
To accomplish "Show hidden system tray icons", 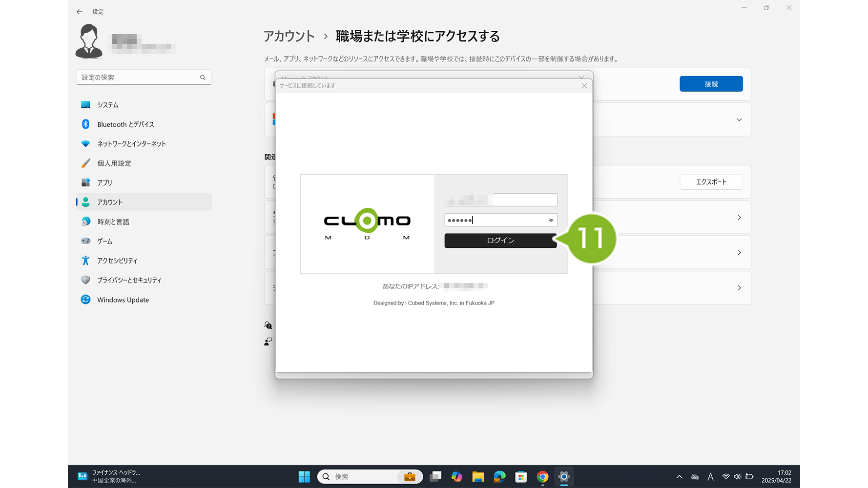I will [x=679, y=477].
